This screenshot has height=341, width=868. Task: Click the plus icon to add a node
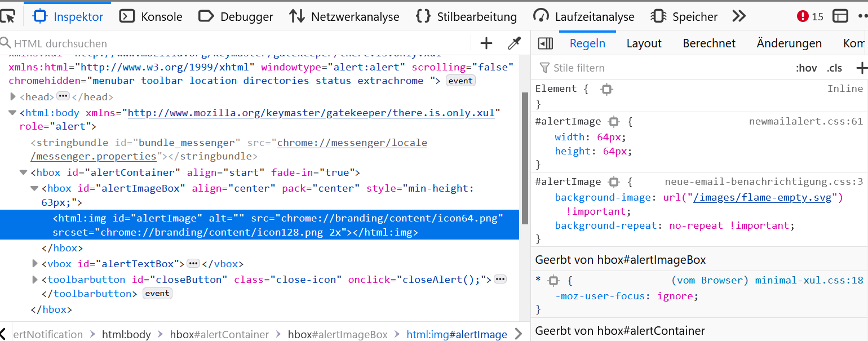pyautogui.click(x=486, y=43)
